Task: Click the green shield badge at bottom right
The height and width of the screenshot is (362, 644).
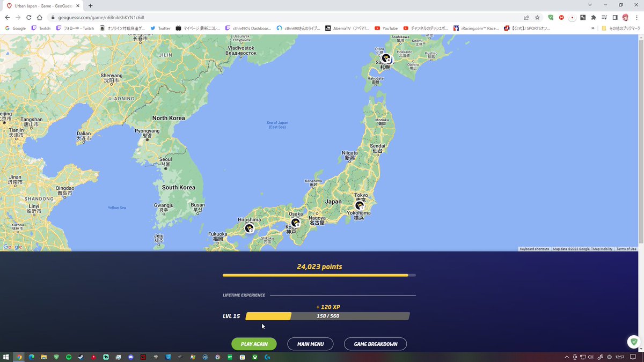Action: (x=634, y=342)
